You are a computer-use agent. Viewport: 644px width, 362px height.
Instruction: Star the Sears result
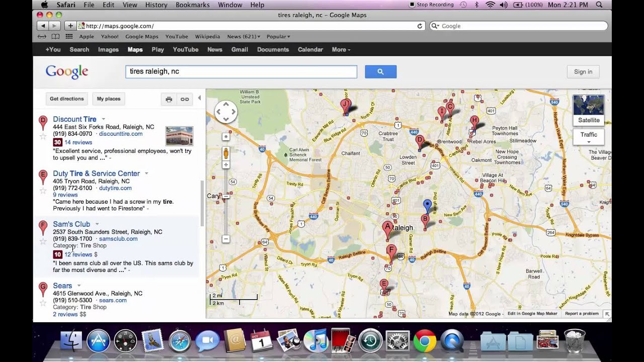pos(43,303)
